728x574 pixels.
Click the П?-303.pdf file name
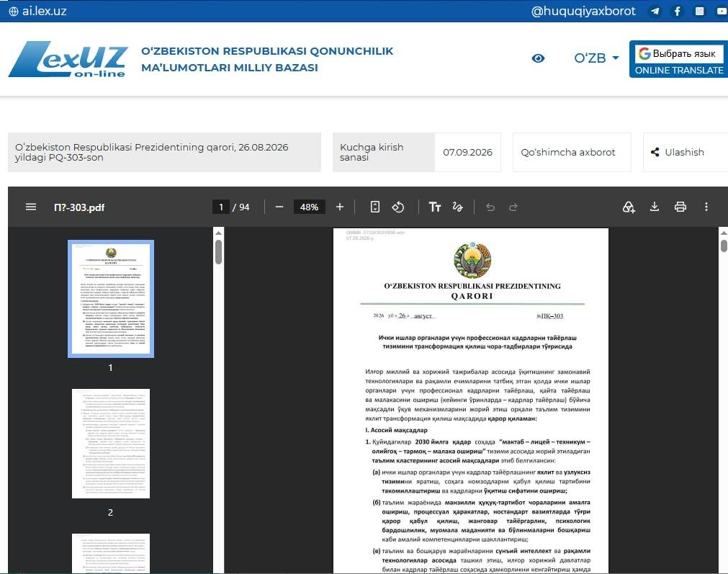point(79,207)
